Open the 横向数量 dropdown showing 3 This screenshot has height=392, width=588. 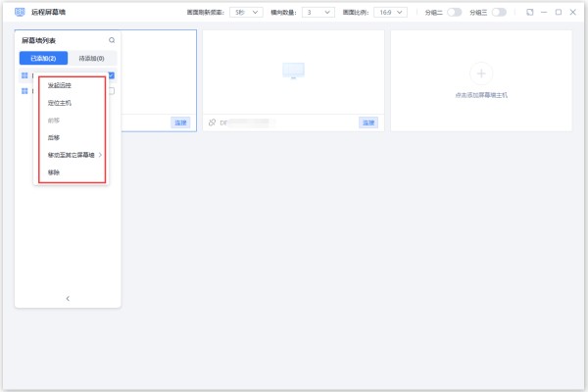[x=318, y=13]
